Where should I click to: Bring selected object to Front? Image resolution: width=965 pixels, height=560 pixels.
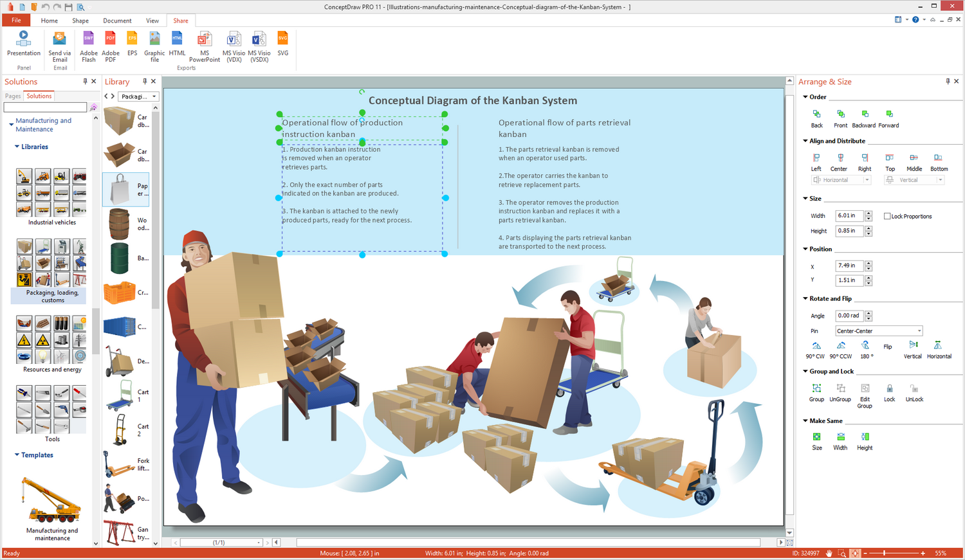click(x=840, y=118)
